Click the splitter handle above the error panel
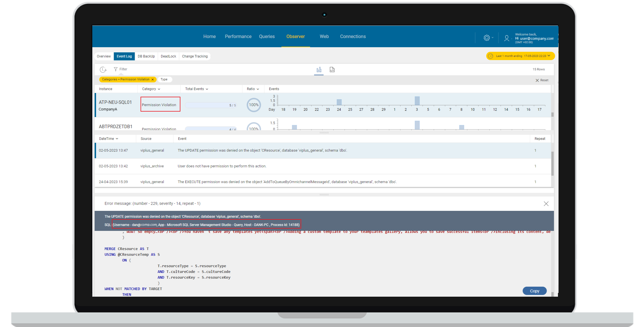644x327 pixels. pyautogui.click(x=324, y=195)
